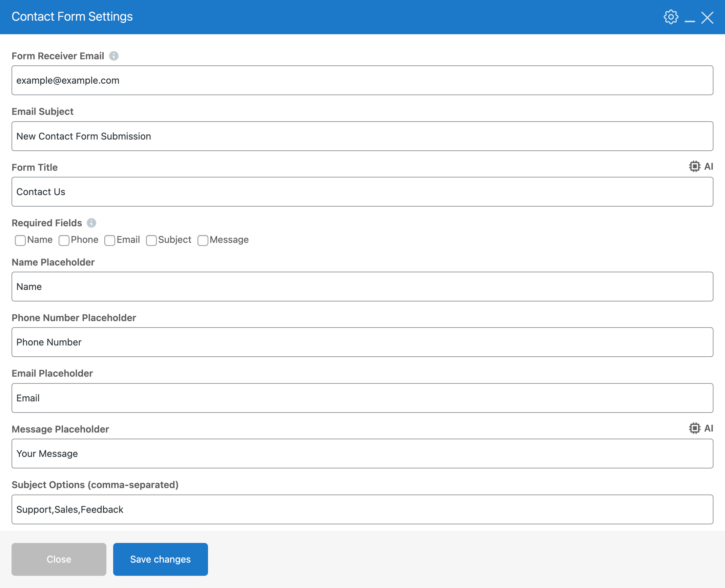Check the Name required field checkbox

tap(20, 240)
